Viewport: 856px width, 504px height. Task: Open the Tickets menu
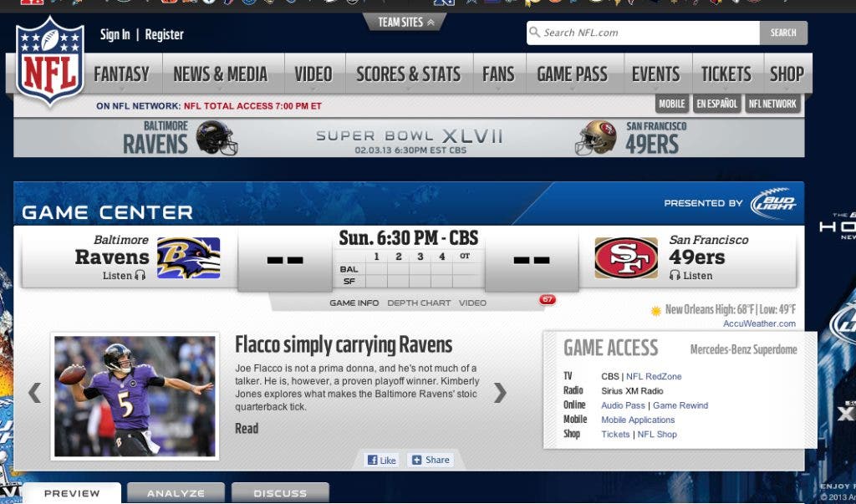726,74
